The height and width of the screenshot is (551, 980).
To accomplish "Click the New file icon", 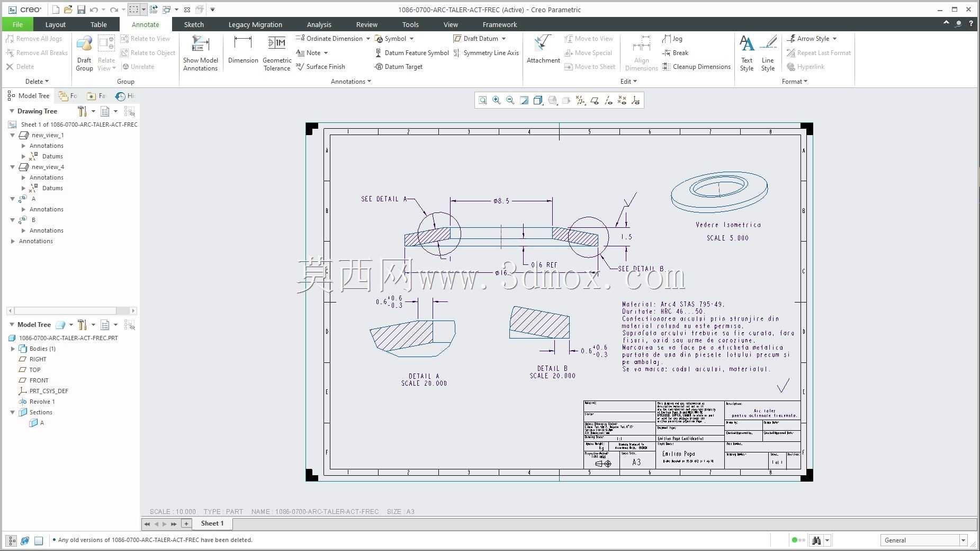I will [56, 10].
